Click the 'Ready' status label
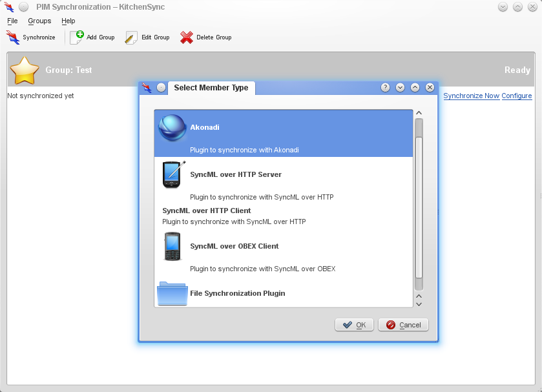 tap(517, 70)
